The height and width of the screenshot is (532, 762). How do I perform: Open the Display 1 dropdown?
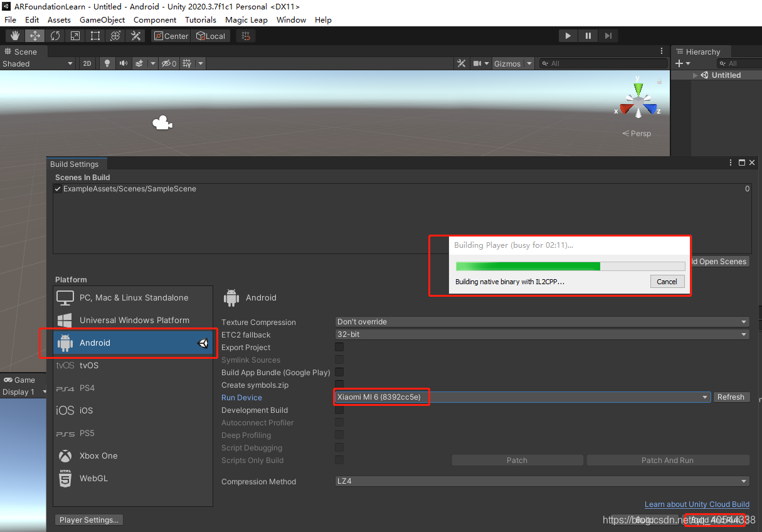[24, 391]
